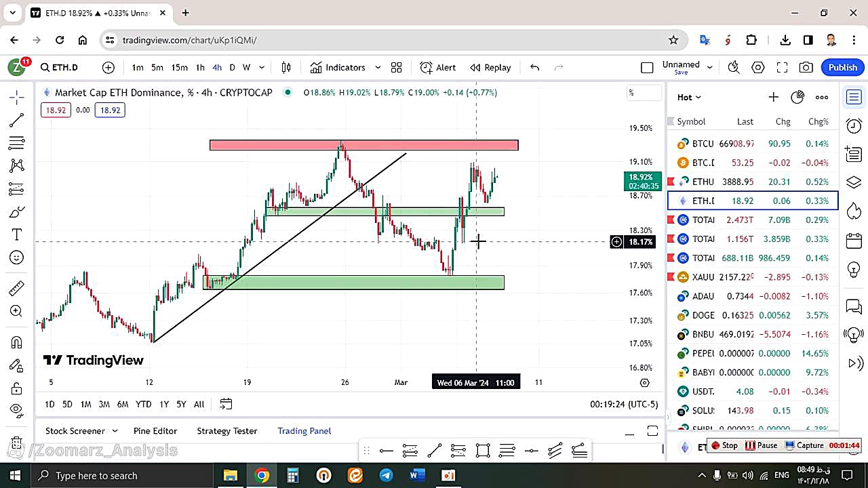Viewport: 868px width, 488px height.
Task: Open the alerts clock panel
Action: click(x=854, y=125)
